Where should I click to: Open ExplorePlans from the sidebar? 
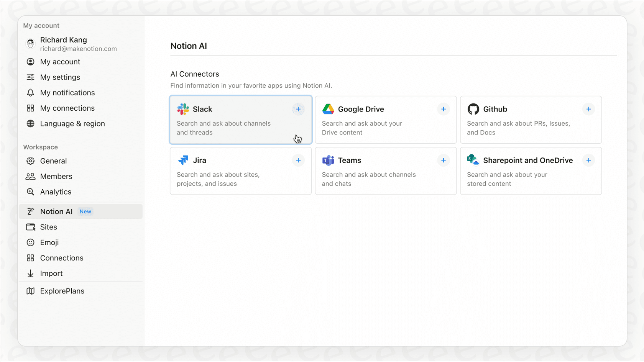click(x=62, y=291)
